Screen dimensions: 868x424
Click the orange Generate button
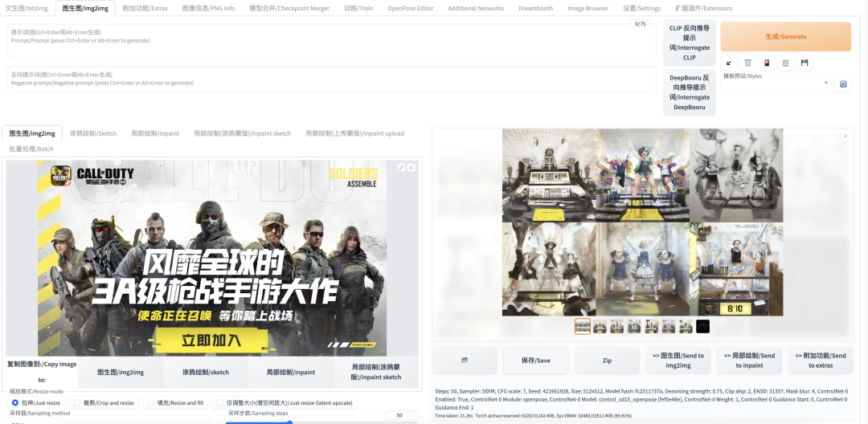coord(785,36)
